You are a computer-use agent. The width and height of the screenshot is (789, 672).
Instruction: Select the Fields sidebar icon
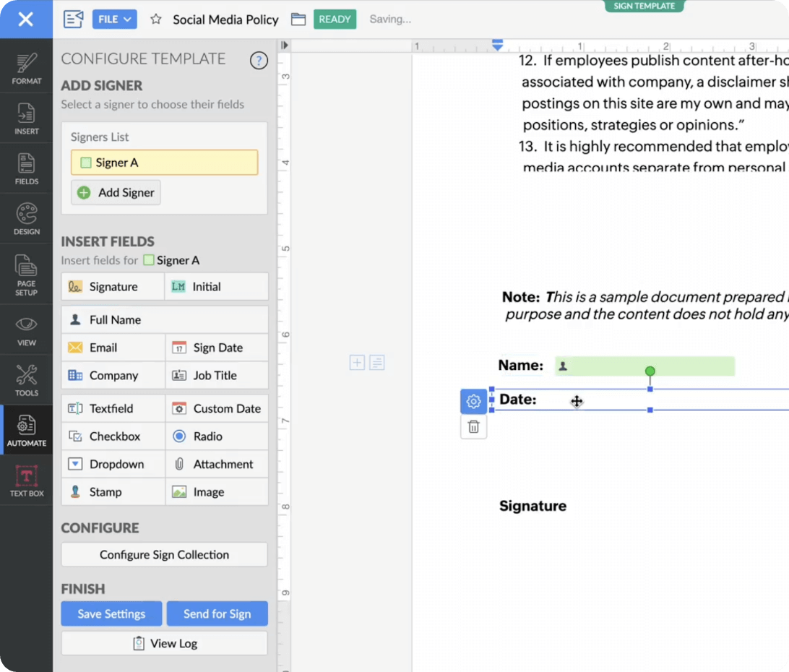point(26,168)
